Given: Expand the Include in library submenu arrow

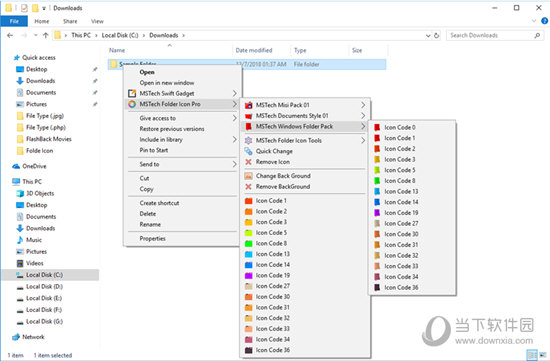Looking at the screenshot, I should pos(234,140).
